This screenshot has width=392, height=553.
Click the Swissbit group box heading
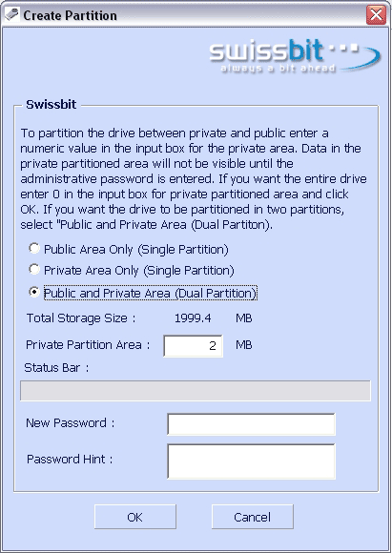[x=52, y=104]
